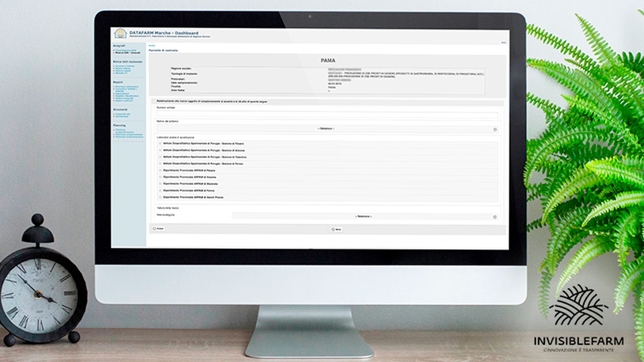The width and height of the screenshot is (644, 362).
Task: Select Istituto Zooprofilattico Sezione di Ancona radio
Action: tap(160, 150)
